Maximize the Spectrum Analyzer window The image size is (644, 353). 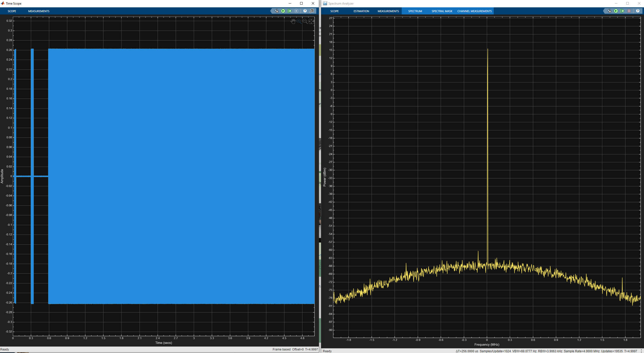[628, 3]
